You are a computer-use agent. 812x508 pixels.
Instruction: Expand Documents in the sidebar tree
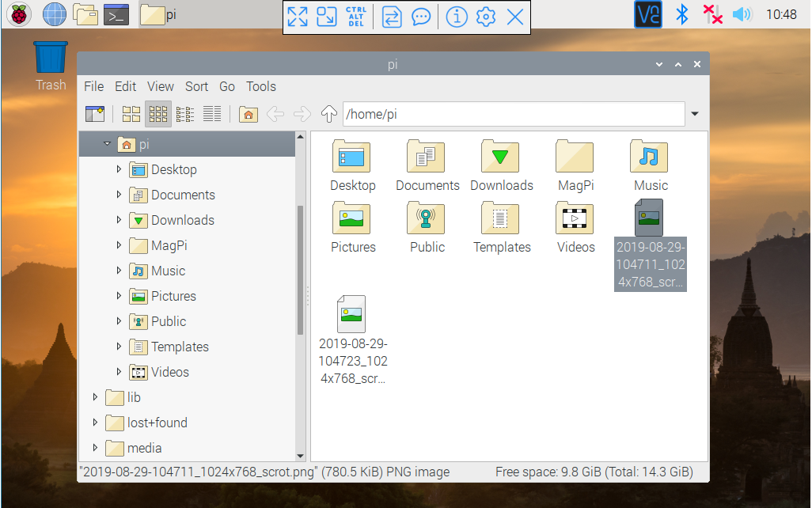(117, 195)
